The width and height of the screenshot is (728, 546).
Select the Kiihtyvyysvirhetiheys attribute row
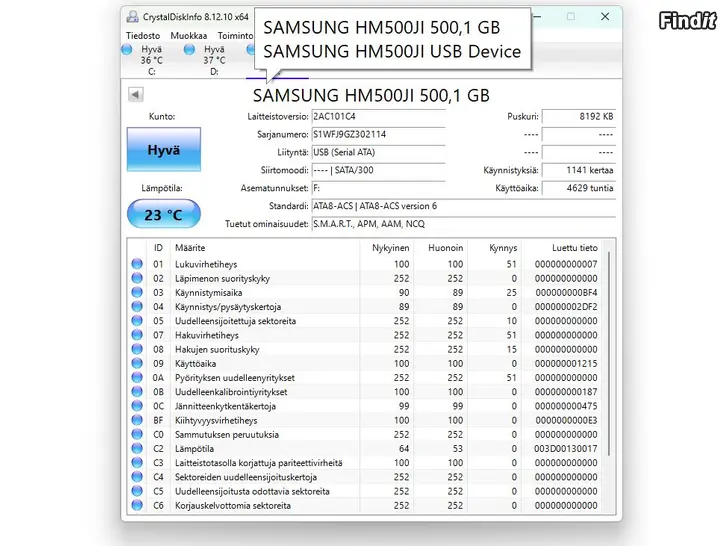(x=365, y=420)
